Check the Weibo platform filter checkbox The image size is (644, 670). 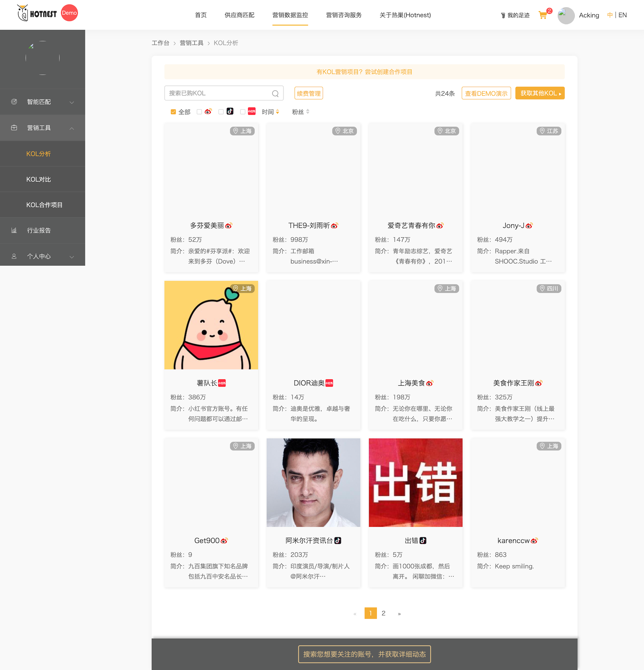pos(199,112)
